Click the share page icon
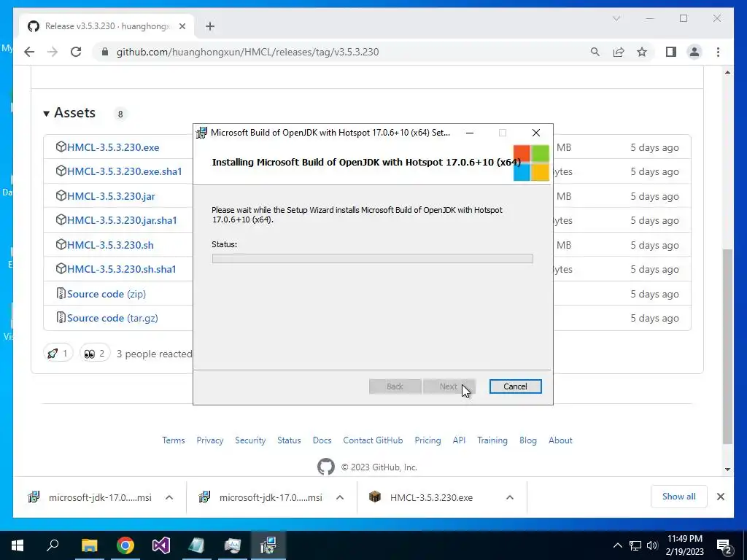 [619, 52]
